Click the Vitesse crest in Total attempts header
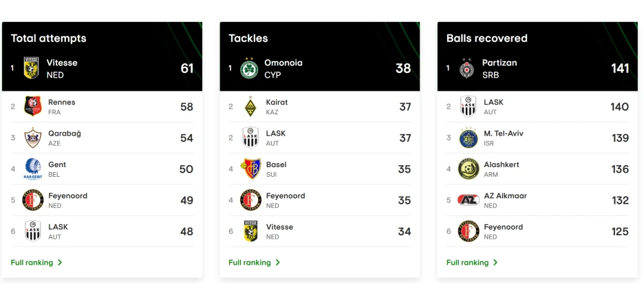Screen dimensions: 644x302 tap(31, 68)
